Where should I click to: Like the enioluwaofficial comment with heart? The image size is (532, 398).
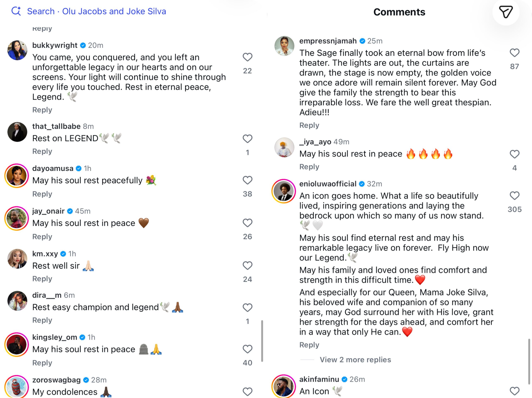[x=515, y=196]
